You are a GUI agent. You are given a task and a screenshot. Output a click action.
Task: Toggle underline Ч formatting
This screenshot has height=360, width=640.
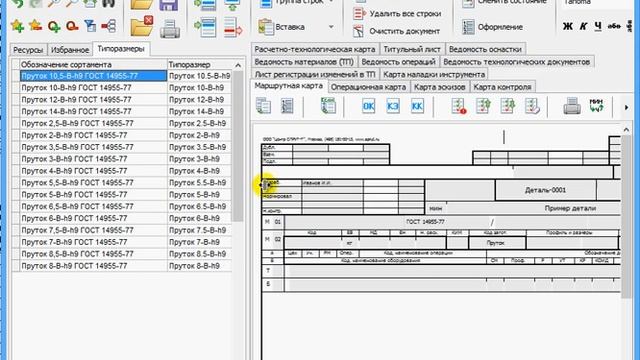(598, 27)
